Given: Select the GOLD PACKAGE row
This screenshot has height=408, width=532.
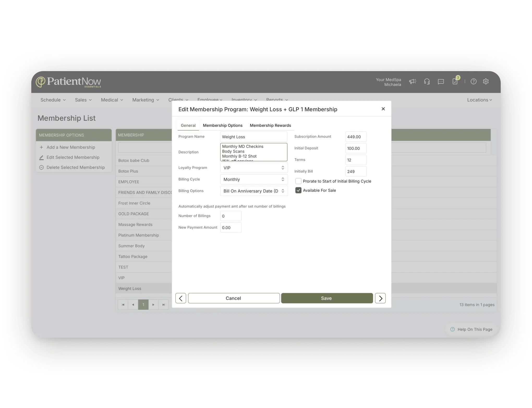Looking at the screenshot, I should (144, 214).
